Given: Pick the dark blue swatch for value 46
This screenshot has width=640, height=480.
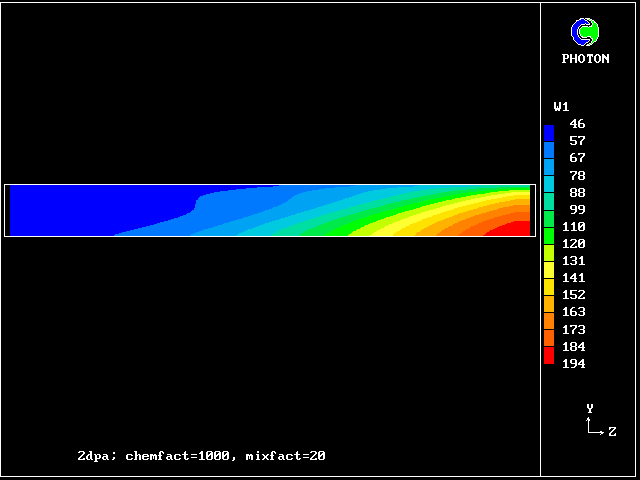Looking at the screenshot, I should (549, 128).
